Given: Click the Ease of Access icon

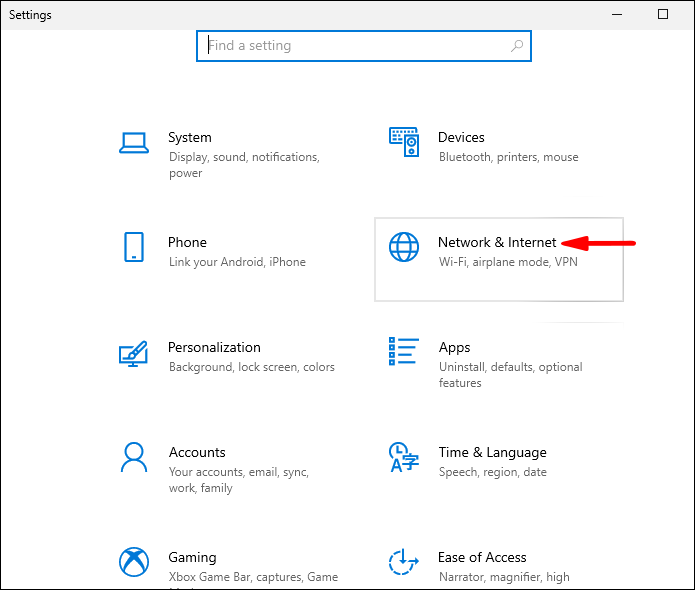Looking at the screenshot, I should coord(403,562).
